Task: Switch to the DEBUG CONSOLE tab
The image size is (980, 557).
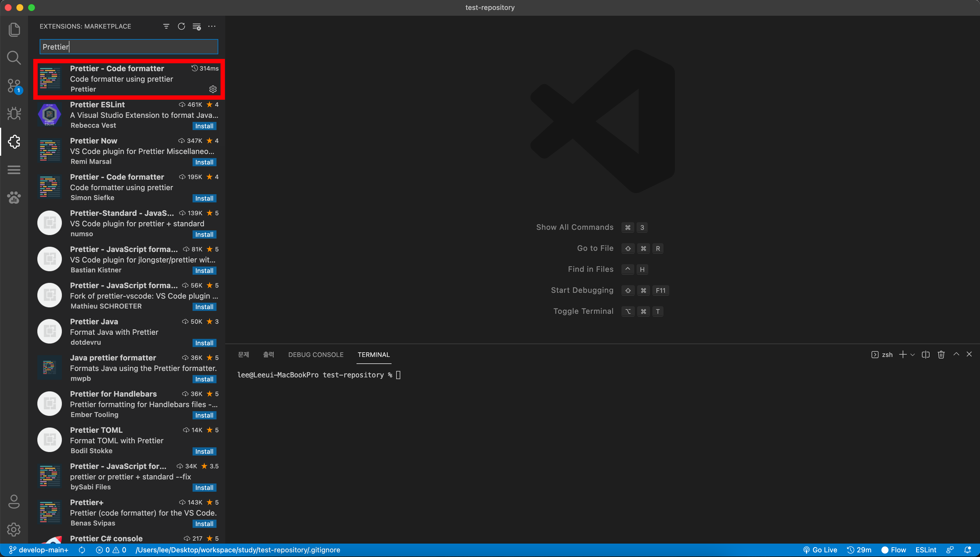Action: click(315, 355)
